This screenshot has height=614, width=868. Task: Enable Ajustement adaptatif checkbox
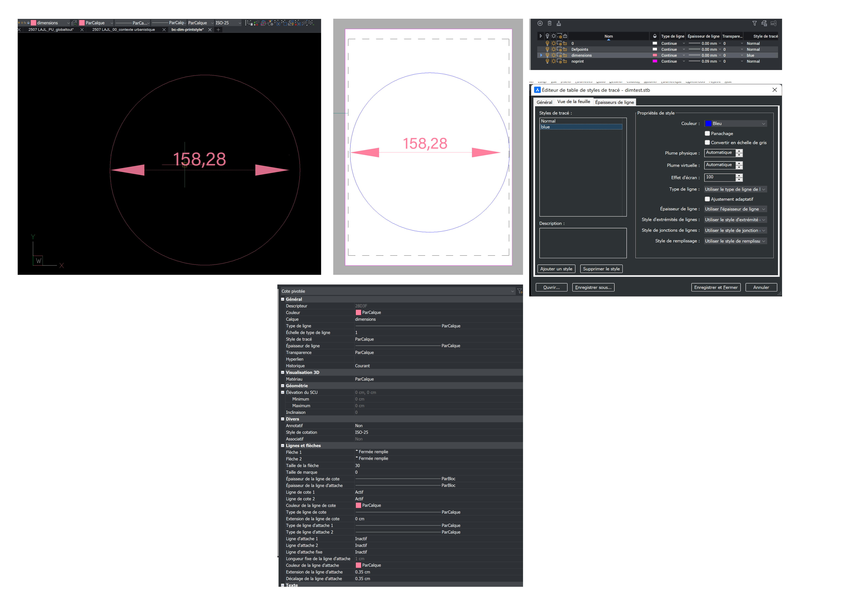pyautogui.click(x=707, y=199)
